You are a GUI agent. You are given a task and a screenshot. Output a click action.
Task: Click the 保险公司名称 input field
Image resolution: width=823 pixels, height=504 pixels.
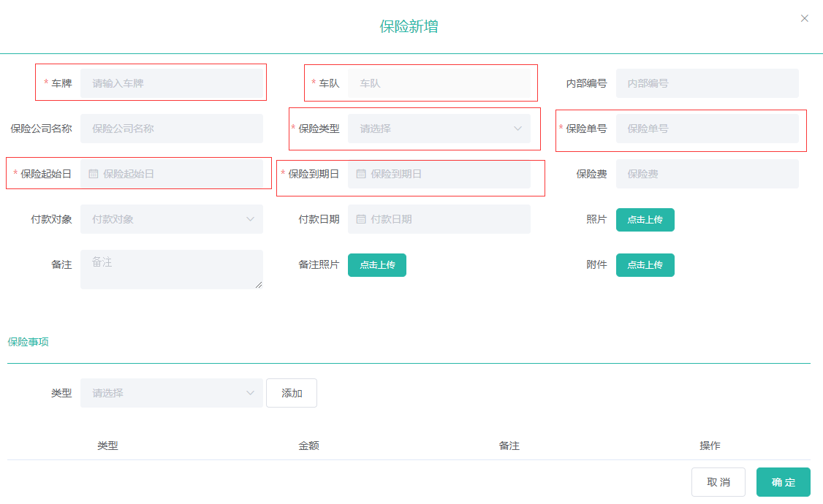coord(172,129)
